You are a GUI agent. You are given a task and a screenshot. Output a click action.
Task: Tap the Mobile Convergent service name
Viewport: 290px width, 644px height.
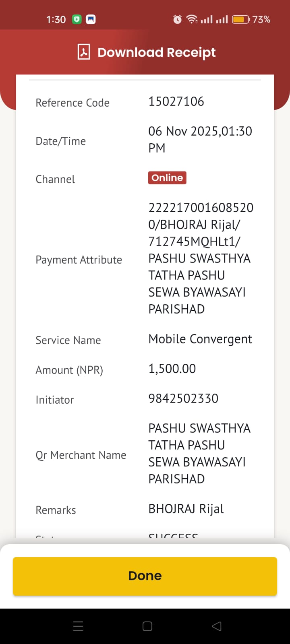click(x=200, y=339)
